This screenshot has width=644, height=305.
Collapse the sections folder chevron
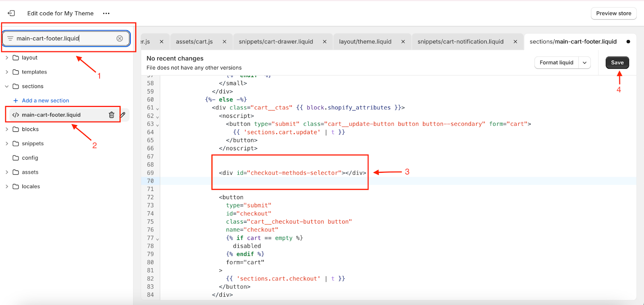7,86
